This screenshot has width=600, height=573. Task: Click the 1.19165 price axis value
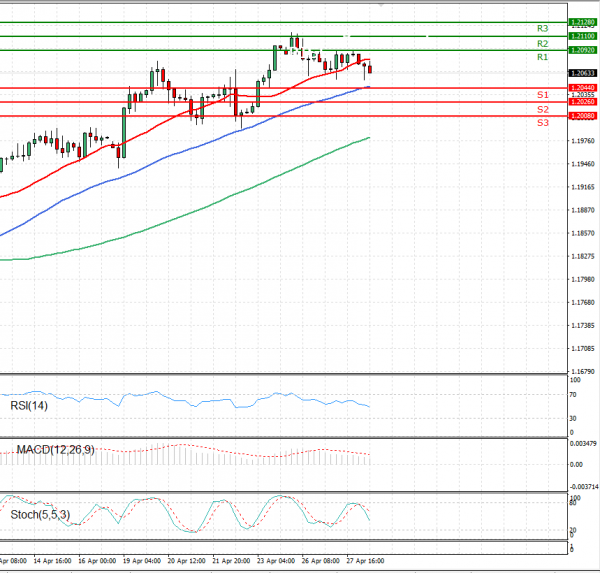click(x=583, y=187)
